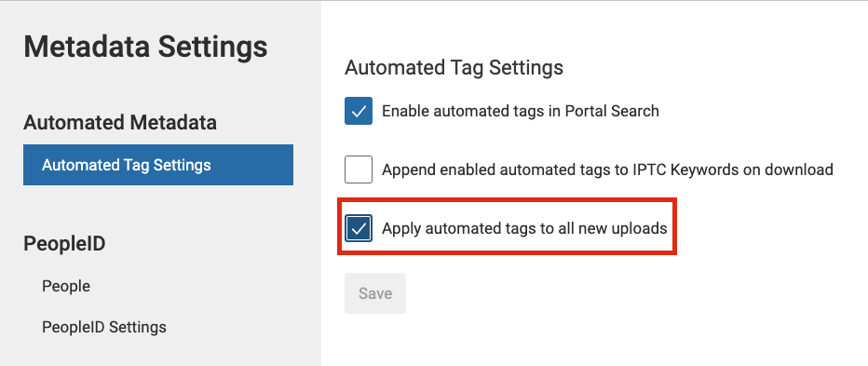
Task: Go to the People sidebar item
Action: click(x=66, y=286)
